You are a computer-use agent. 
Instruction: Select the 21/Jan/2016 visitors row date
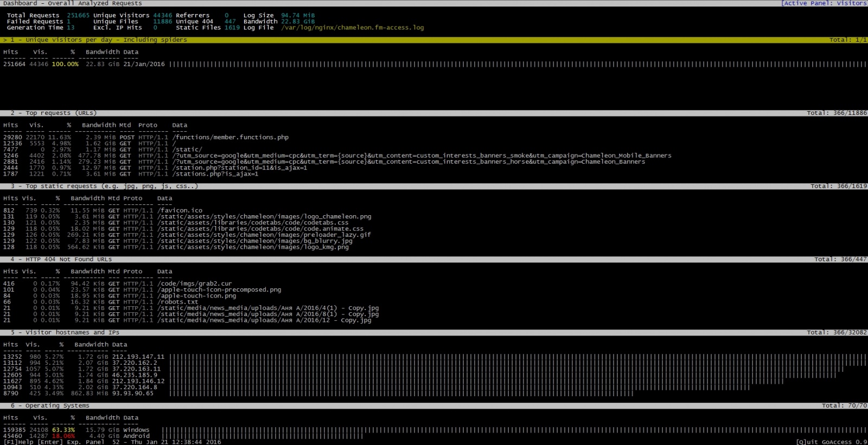click(x=144, y=65)
